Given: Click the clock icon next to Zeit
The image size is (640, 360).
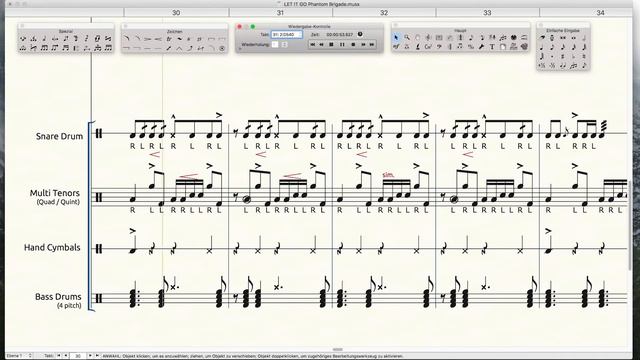Looking at the screenshot, I should pyautogui.click(x=360, y=34).
